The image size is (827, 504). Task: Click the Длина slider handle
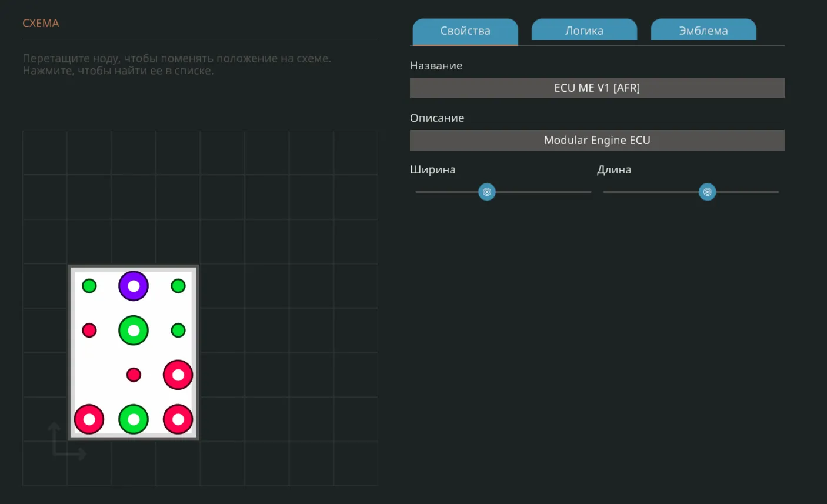(707, 192)
